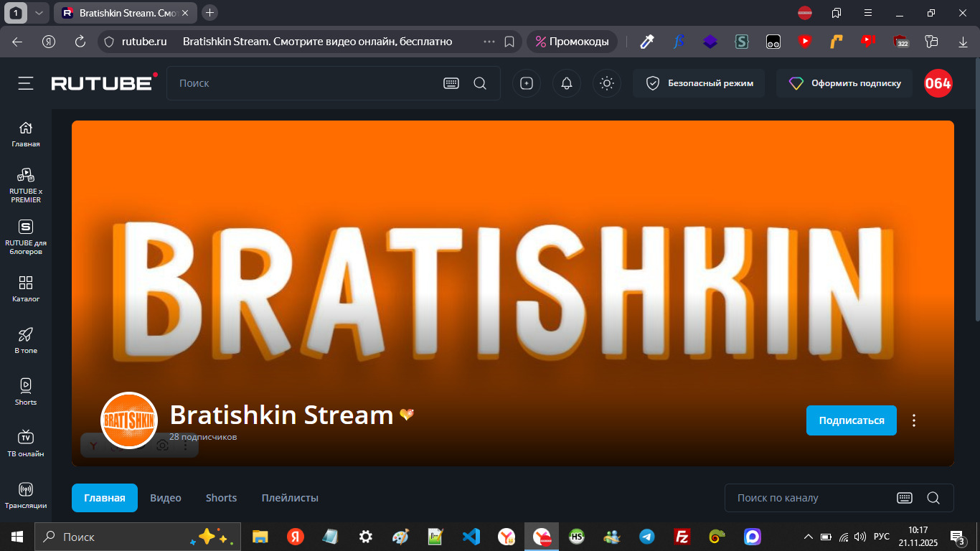Click the upload video plus icon
Viewport: 980px width, 551px height.
pyautogui.click(x=527, y=84)
